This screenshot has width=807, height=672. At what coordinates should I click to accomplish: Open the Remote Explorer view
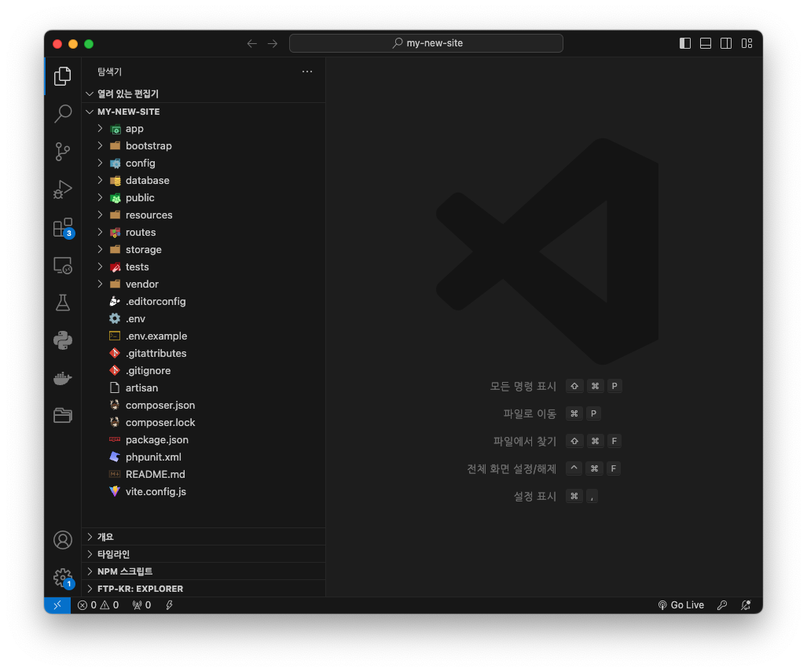coord(63,265)
